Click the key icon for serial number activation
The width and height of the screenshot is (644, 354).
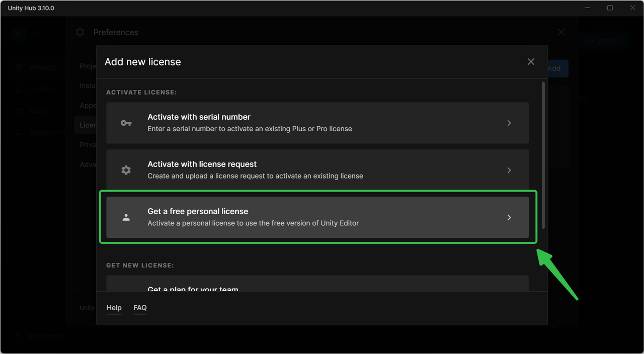126,123
